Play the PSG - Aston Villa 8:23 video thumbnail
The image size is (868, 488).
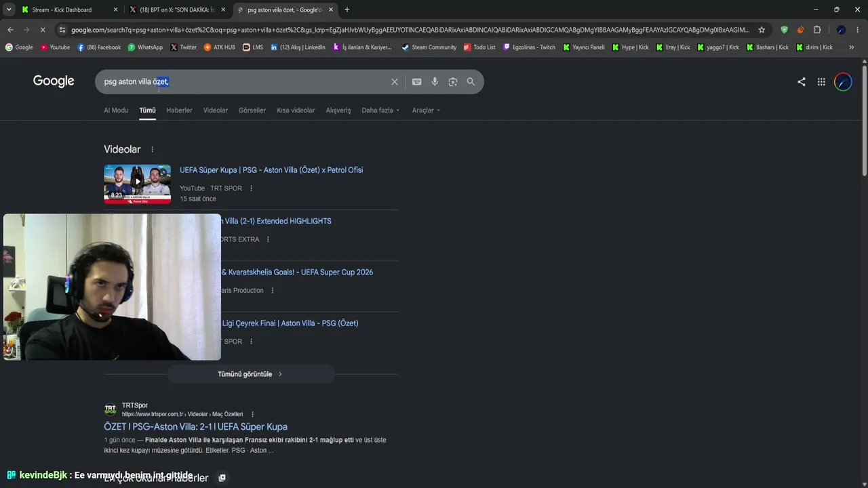(137, 184)
